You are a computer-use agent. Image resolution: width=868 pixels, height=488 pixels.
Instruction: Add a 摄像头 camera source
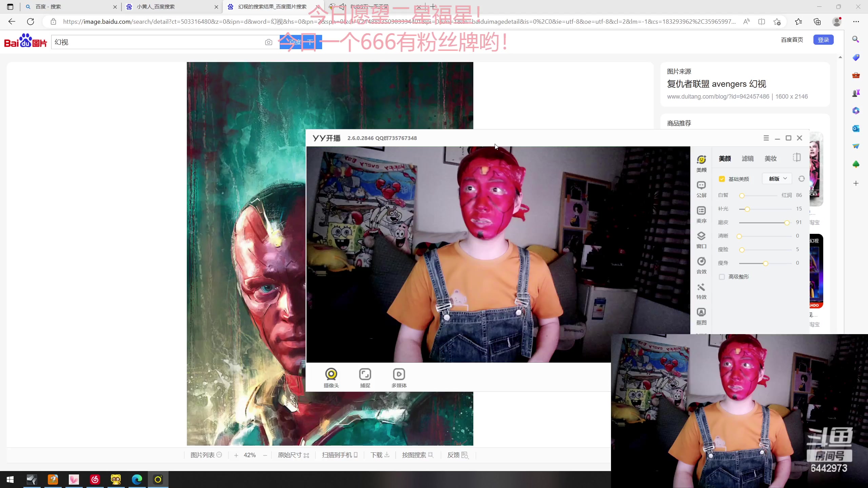pyautogui.click(x=331, y=378)
